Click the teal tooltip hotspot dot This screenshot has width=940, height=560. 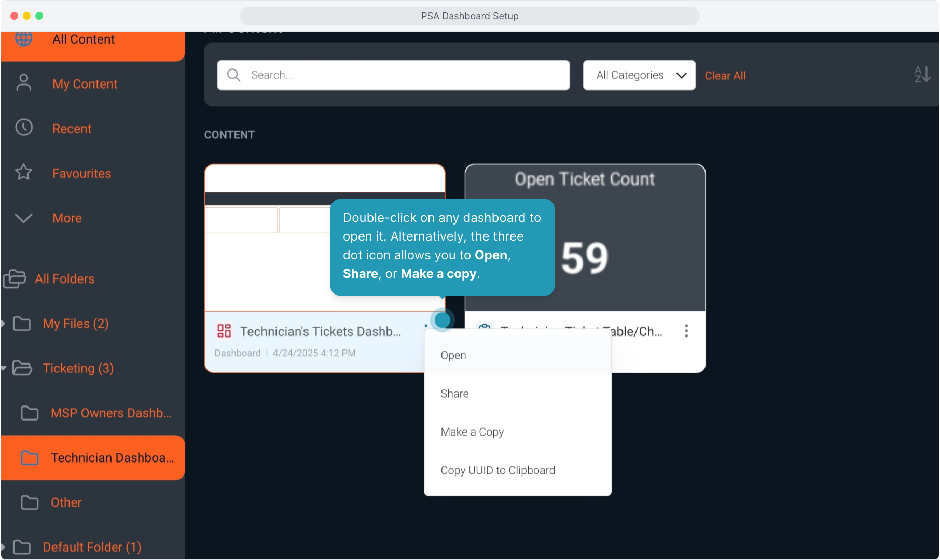[442, 319]
